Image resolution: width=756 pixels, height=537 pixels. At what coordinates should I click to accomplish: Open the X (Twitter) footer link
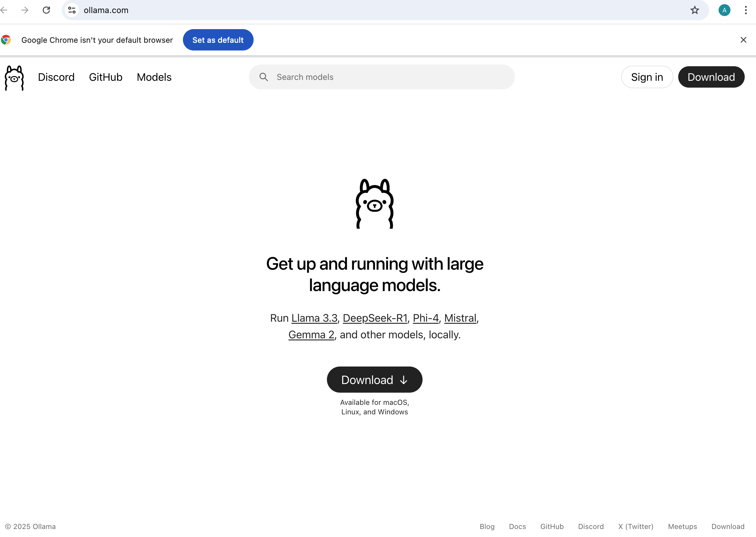click(x=636, y=526)
